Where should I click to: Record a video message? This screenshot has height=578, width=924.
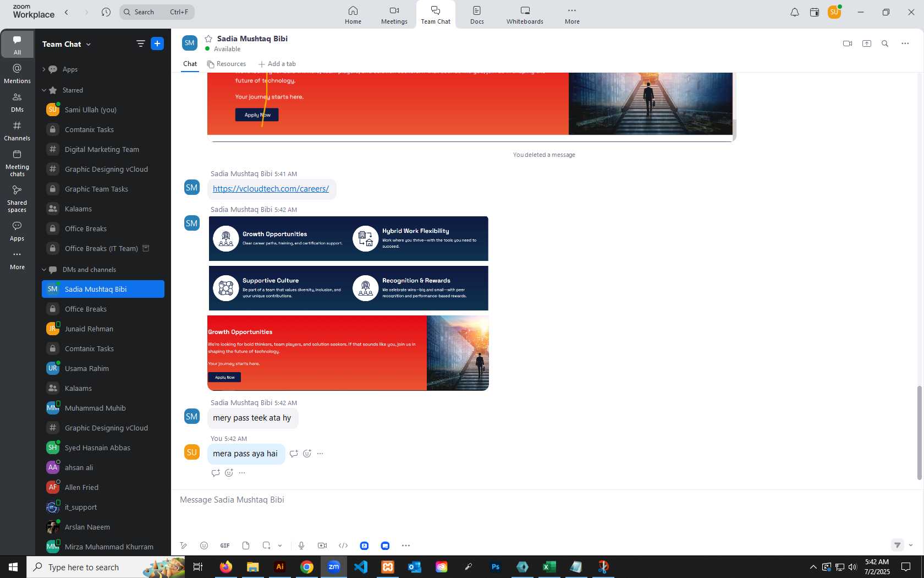(322, 546)
